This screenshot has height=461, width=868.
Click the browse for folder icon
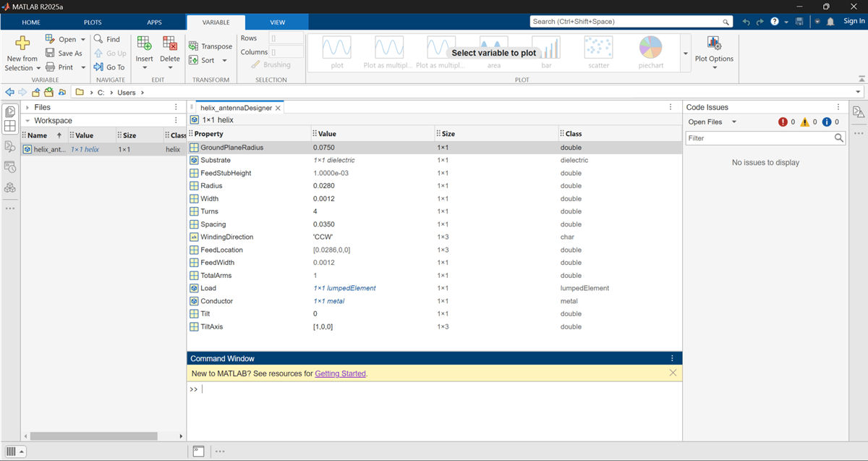point(48,92)
